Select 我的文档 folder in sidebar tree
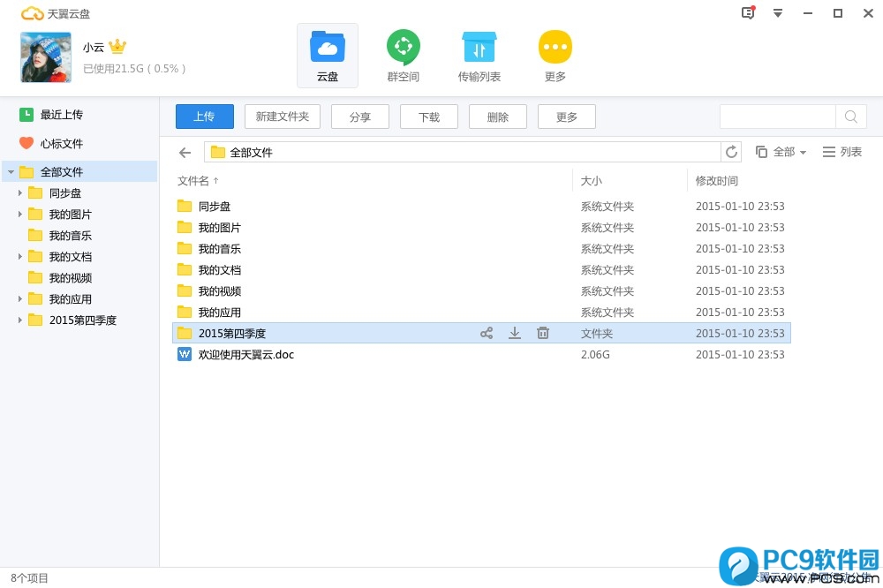Viewport: 883px width, 588px height. (x=60, y=257)
